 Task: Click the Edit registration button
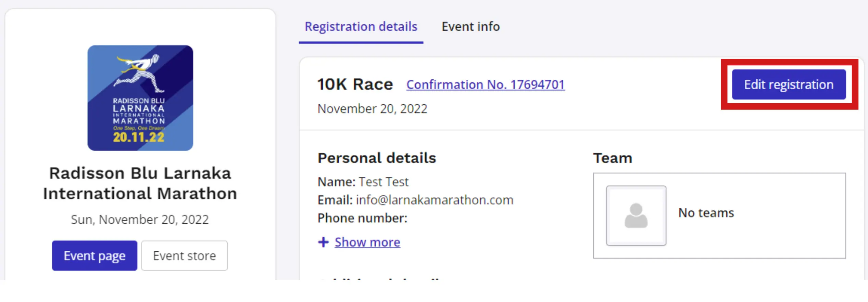(x=789, y=84)
